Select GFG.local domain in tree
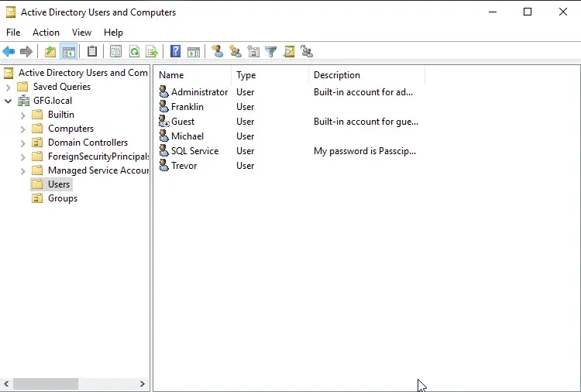Screen dimensions: 581x392 53,101
